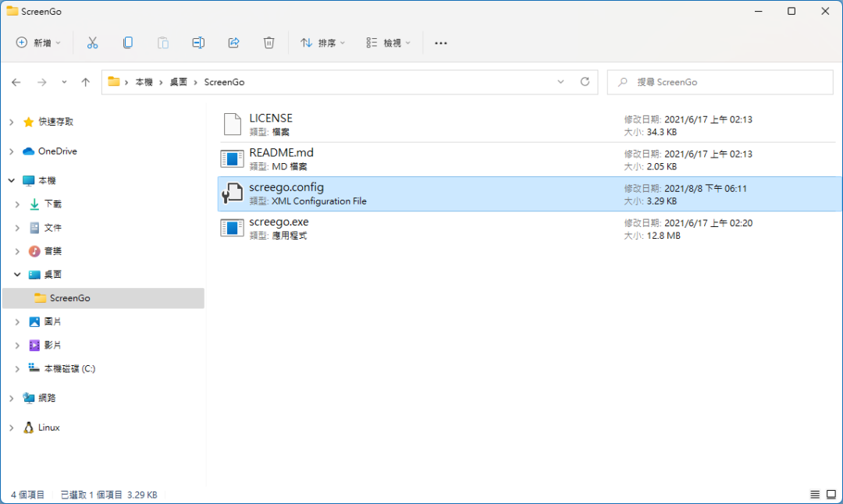
Task: Expand the 快速存取 tree node
Action: tap(11, 122)
